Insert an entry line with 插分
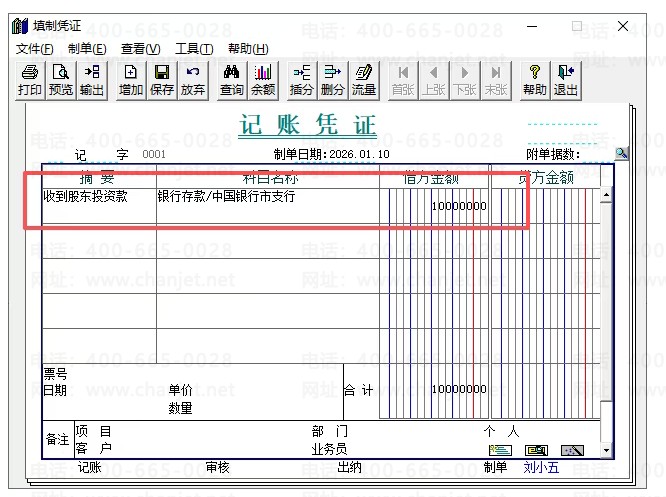The width and height of the screenshot is (666, 497). (302, 80)
